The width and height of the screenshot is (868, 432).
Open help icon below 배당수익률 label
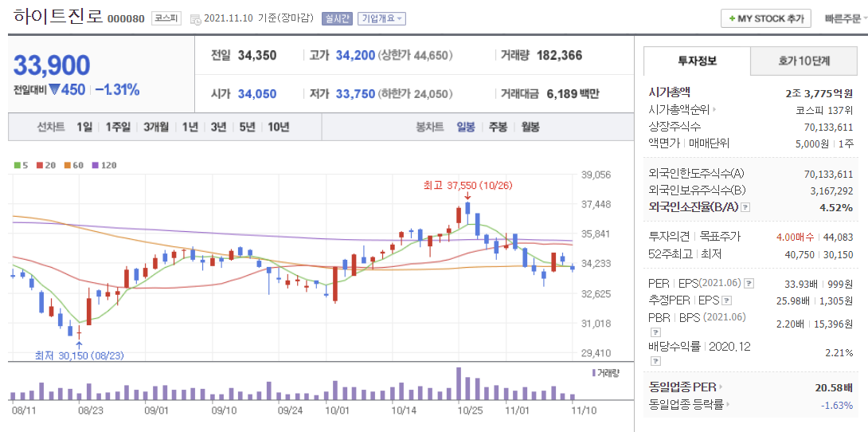[655, 361]
